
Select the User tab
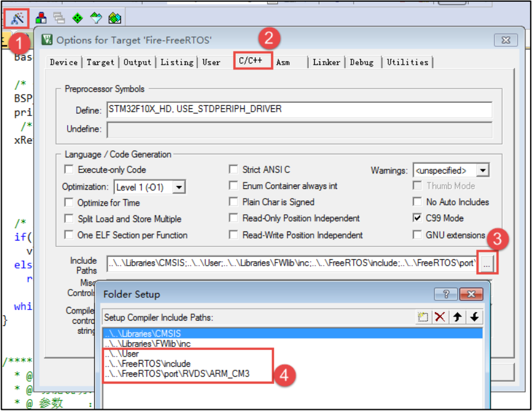[x=211, y=62]
